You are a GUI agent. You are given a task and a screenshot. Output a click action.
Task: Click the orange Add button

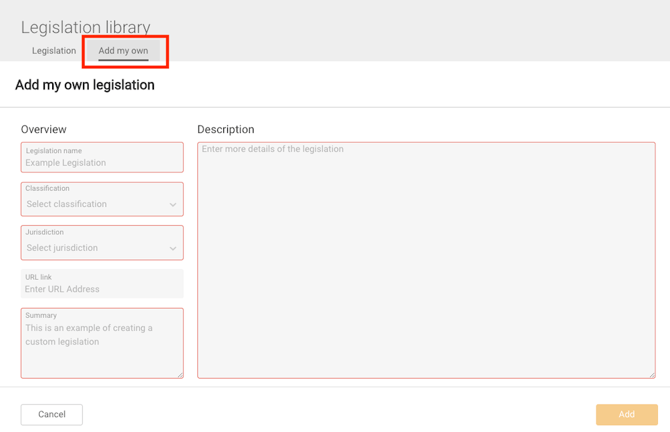(626, 414)
